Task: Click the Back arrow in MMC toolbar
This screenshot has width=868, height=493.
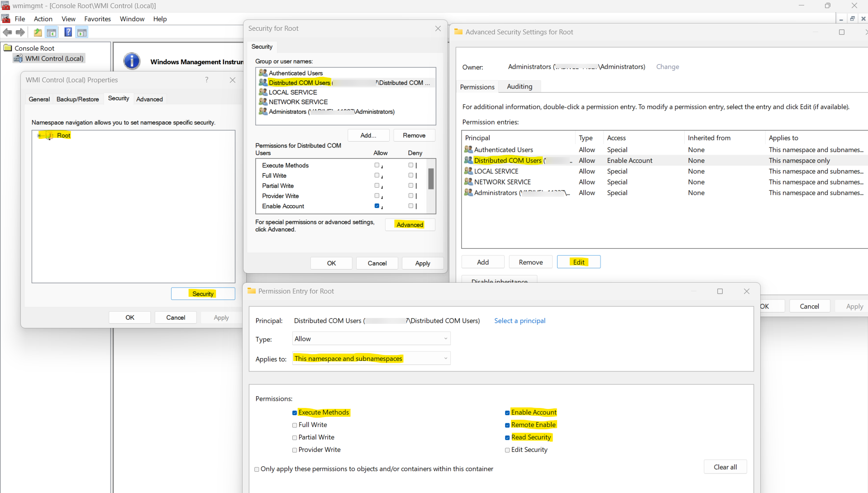Action: click(7, 32)
